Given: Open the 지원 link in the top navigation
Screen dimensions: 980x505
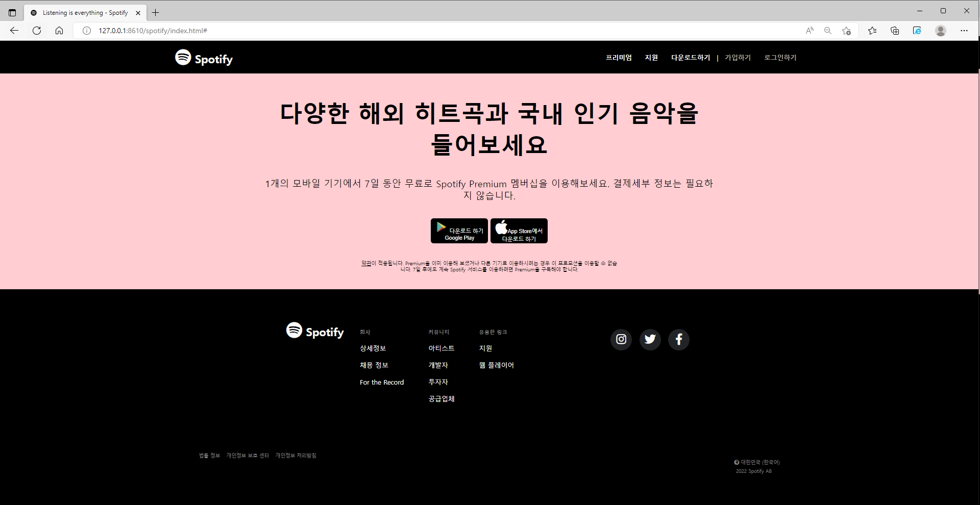Looking at the screenshot, I should tap(651, 58).
